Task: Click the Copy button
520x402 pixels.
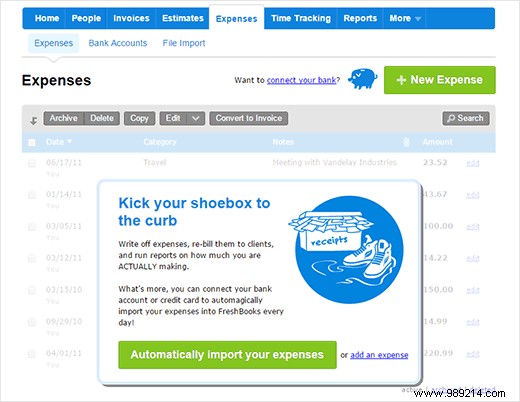Action: (x=139, y=118)
